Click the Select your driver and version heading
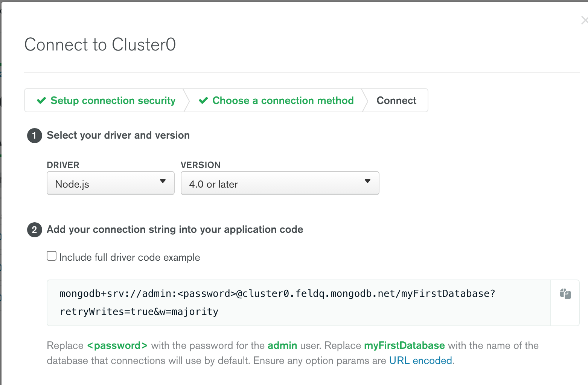 coord(118,135)
